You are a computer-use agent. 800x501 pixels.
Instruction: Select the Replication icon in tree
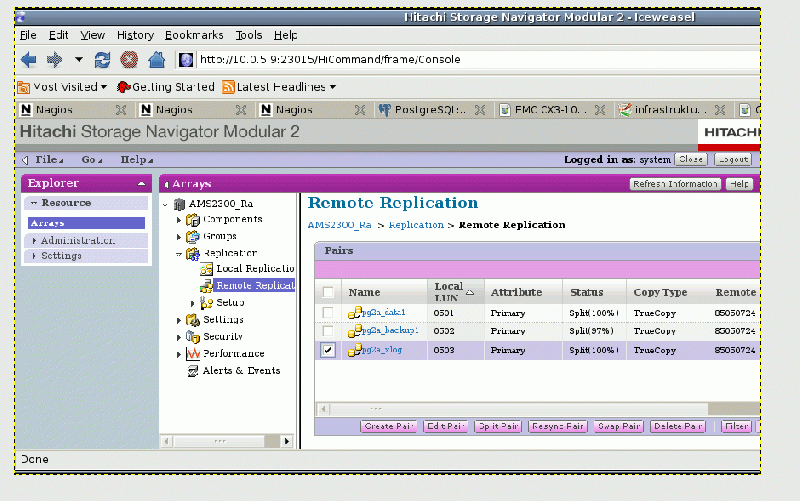pos(192,254)
